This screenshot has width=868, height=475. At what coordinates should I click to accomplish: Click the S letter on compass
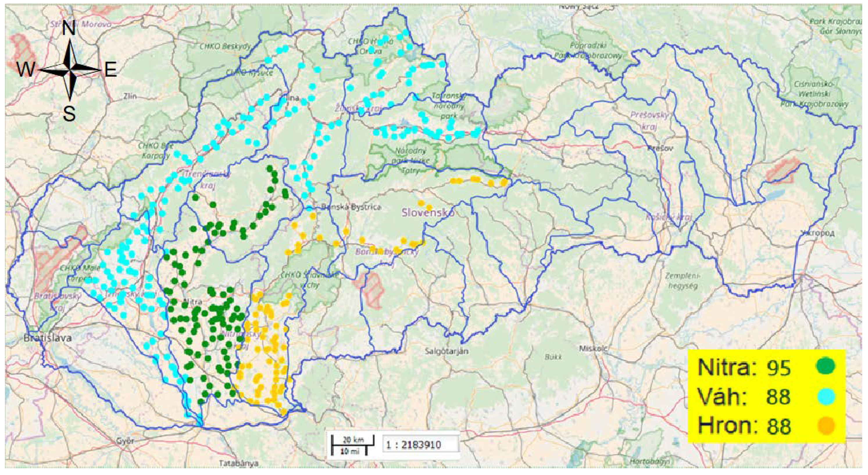pyautogui.click(x=69, y=114)
